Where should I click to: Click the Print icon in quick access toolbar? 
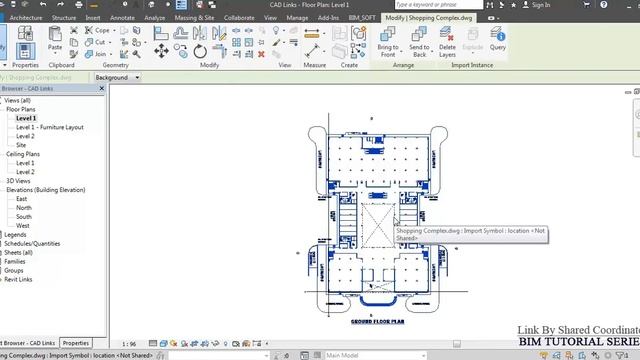click(x=79, y=5)
